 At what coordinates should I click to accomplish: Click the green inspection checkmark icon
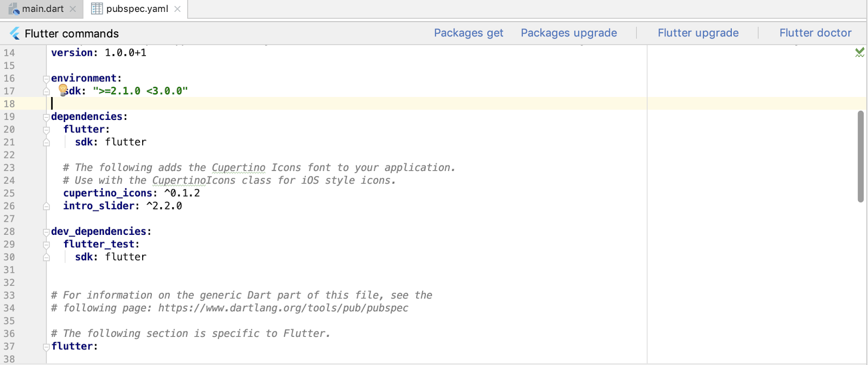pyautogui.click(x=860, y=52)
